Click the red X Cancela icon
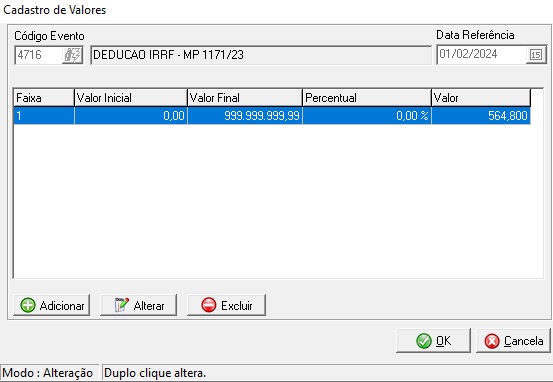Image resolution: width=553 pixels, height=382 pixels. click(492, 341)
